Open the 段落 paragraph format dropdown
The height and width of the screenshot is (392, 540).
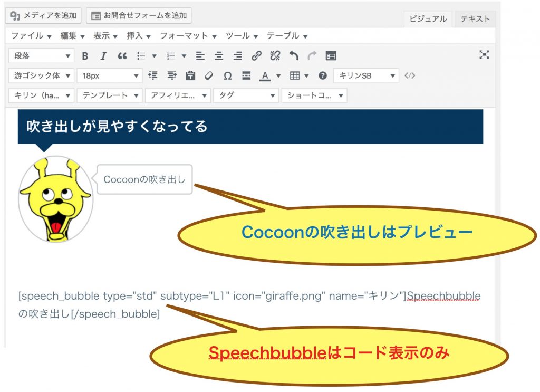(x=41, y=55)
